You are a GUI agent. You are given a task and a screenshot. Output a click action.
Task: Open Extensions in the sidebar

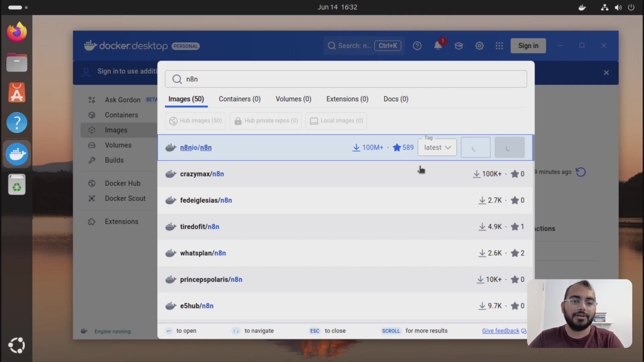[x=121, y=222]
